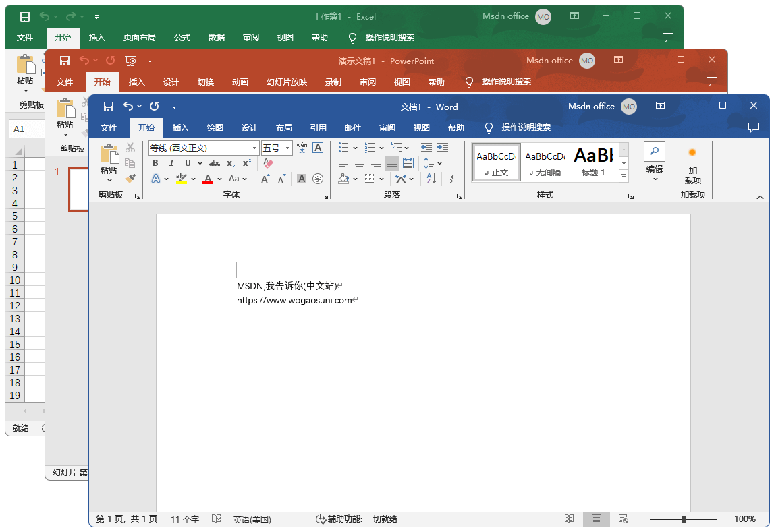Image resolution: width=774 pixels, height=532 pixels.
Task: Toggle bold formatting in Word
Action: [x=155, y=163]
